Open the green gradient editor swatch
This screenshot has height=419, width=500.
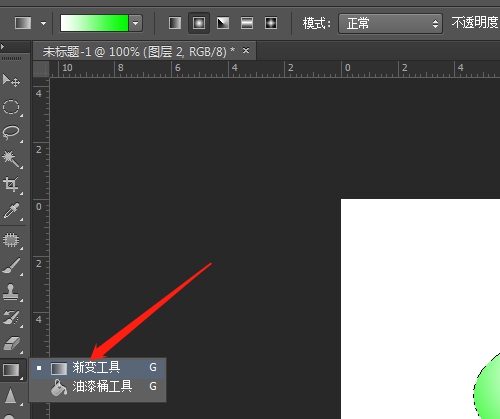coord(94,23)
